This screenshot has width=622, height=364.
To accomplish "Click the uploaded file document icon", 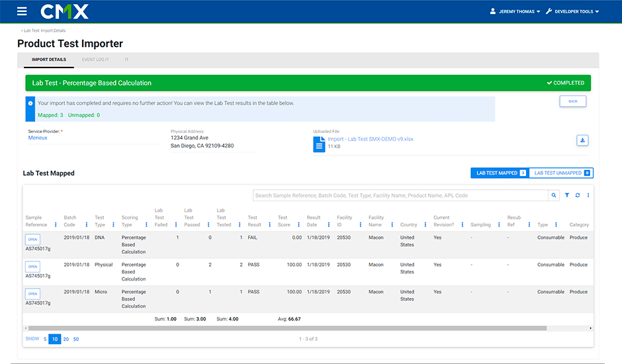I will pyautogui.click(x=319, y=144).
